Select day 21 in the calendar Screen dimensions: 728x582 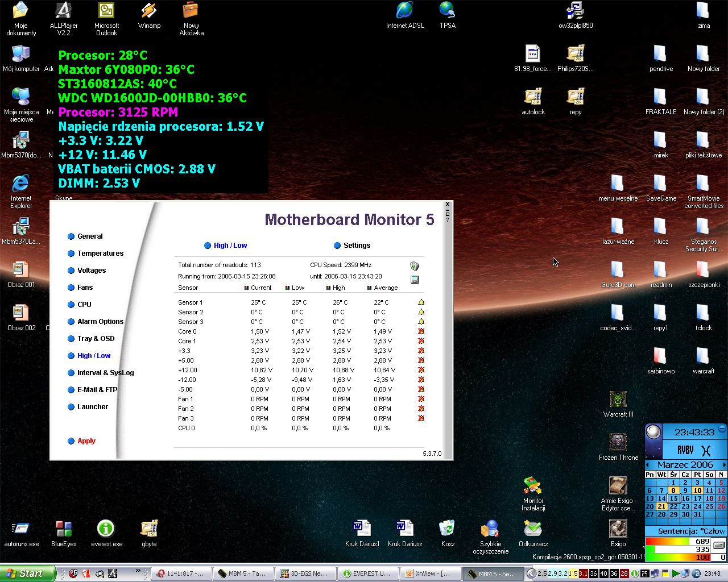coord(661,506)
